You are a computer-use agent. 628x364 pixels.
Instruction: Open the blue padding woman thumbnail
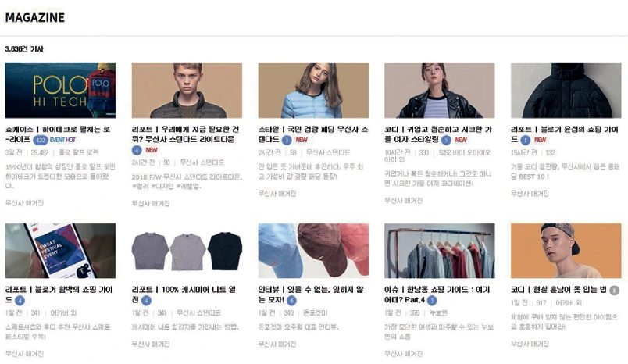[313, 91]
